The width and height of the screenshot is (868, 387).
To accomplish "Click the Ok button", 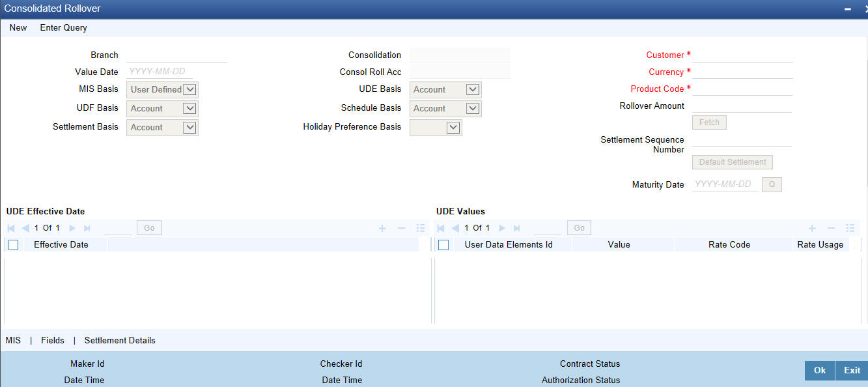I will [x=820, y=370].
